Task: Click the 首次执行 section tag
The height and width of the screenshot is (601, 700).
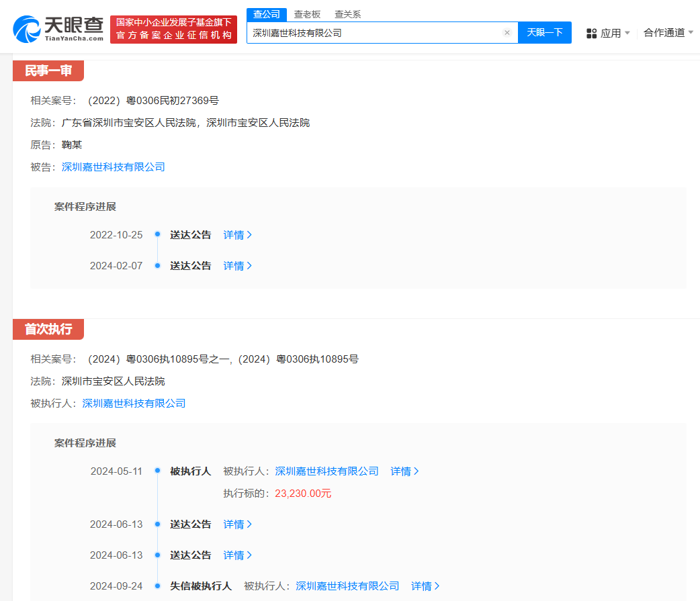Action: pyautogui.click(x=48, y=329)
